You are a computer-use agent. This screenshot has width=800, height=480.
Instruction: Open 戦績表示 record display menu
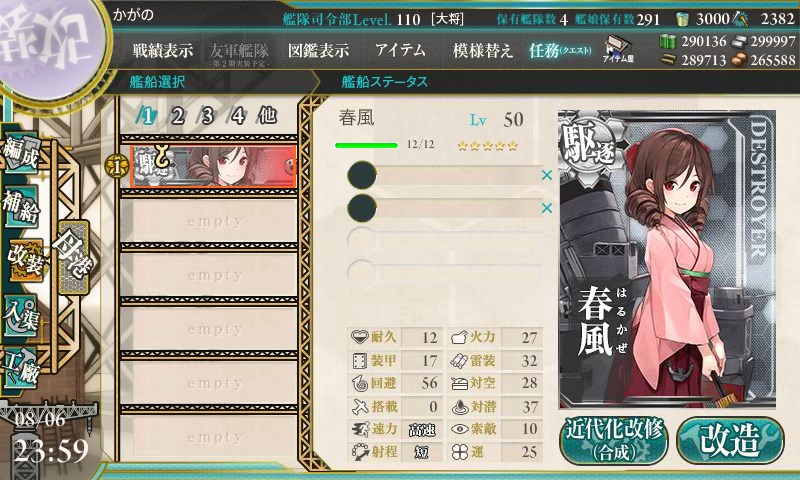point(163,50)
